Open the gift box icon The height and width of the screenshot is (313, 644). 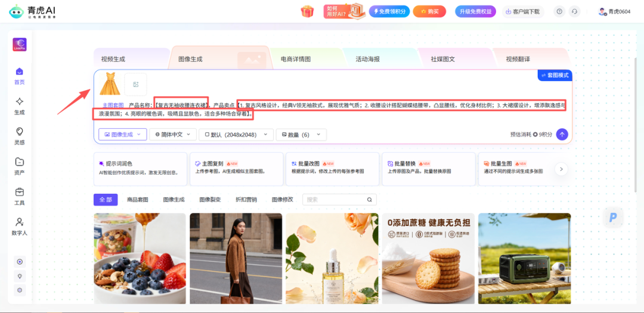[x=307, y=11]
